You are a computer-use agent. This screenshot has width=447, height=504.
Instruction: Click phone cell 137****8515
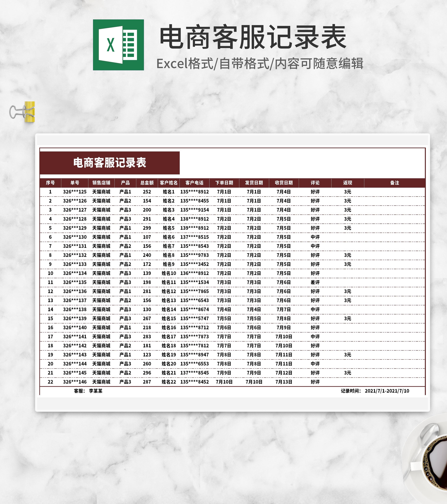click(x=194, y=237)
